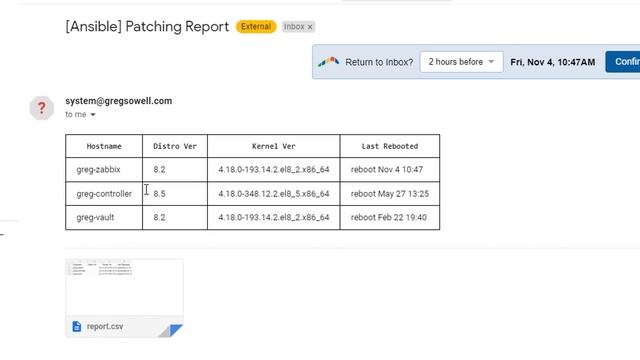Click the 'Kernel Ver' column header
This screenshot has height=360, width=640.
click(273, 146)
